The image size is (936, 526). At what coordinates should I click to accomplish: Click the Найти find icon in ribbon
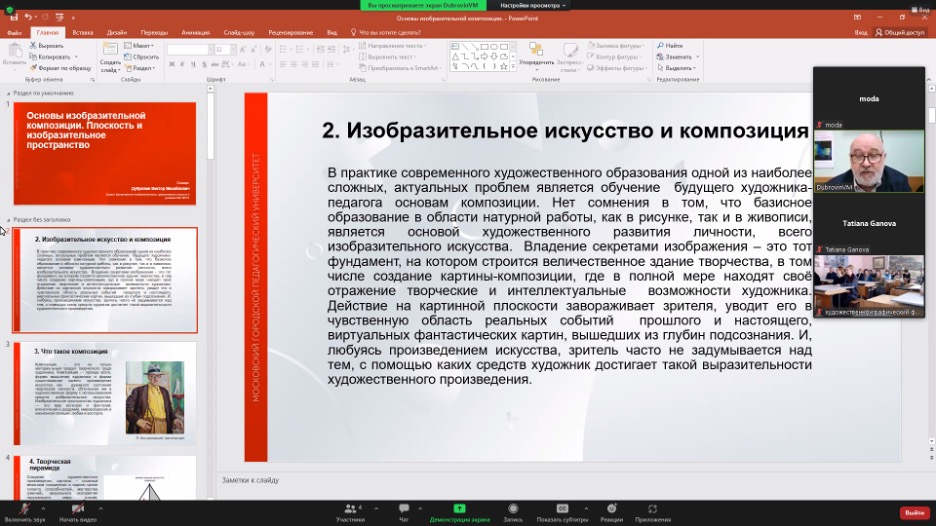[x=672, y=46]
